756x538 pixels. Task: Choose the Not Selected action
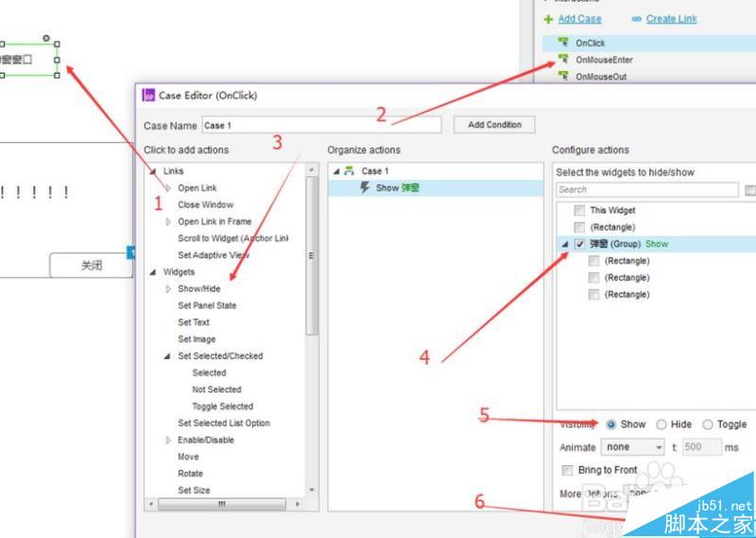point(216,390)
